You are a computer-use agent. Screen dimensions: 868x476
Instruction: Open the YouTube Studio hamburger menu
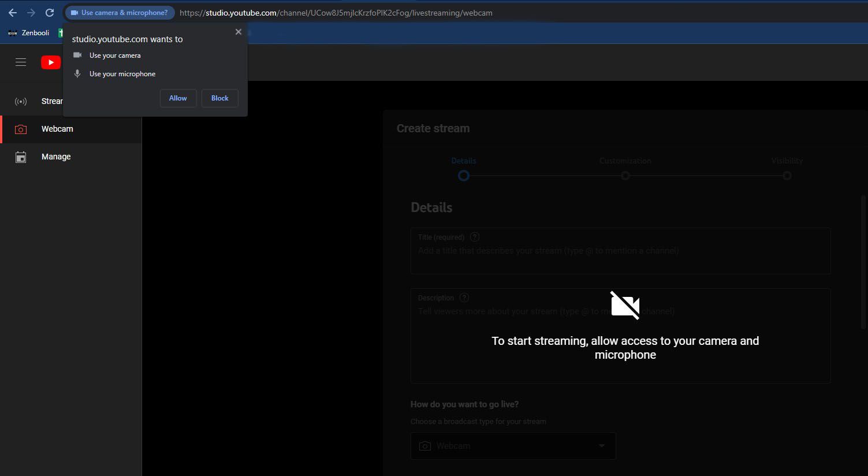pos(21,62)
